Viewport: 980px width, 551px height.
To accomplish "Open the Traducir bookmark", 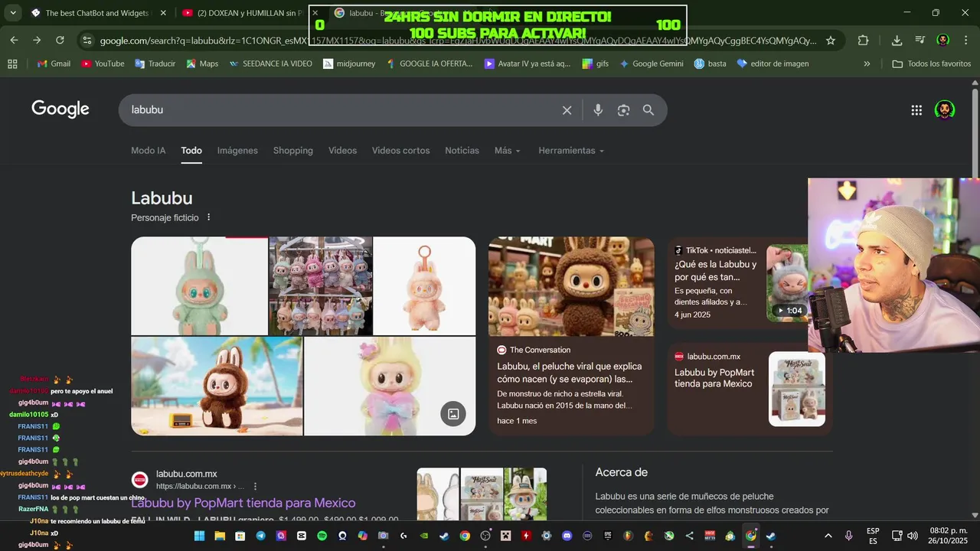I will tap(155, 64).
